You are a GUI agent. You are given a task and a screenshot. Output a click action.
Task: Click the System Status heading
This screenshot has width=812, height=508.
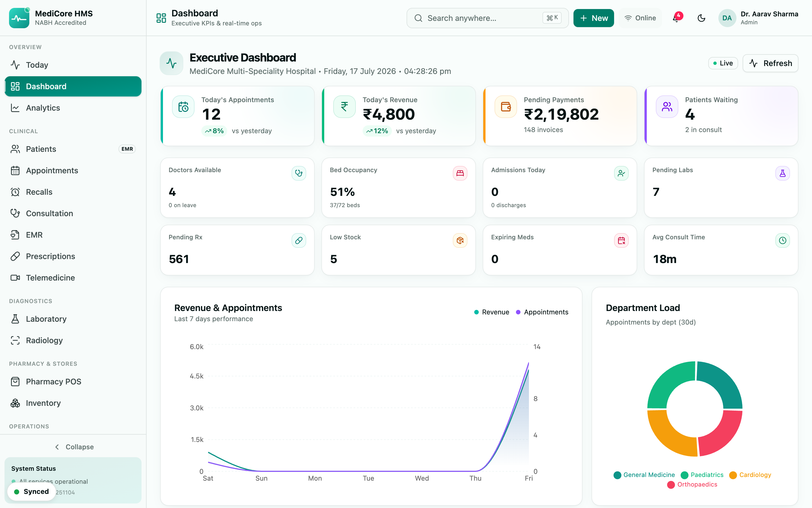[34, 469]
